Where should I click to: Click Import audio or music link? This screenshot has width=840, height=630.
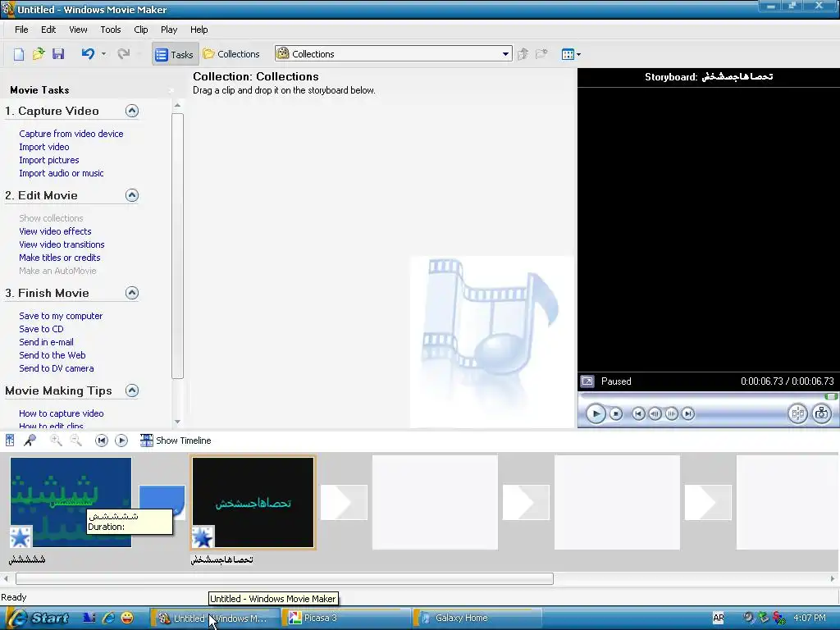(61, 173)
